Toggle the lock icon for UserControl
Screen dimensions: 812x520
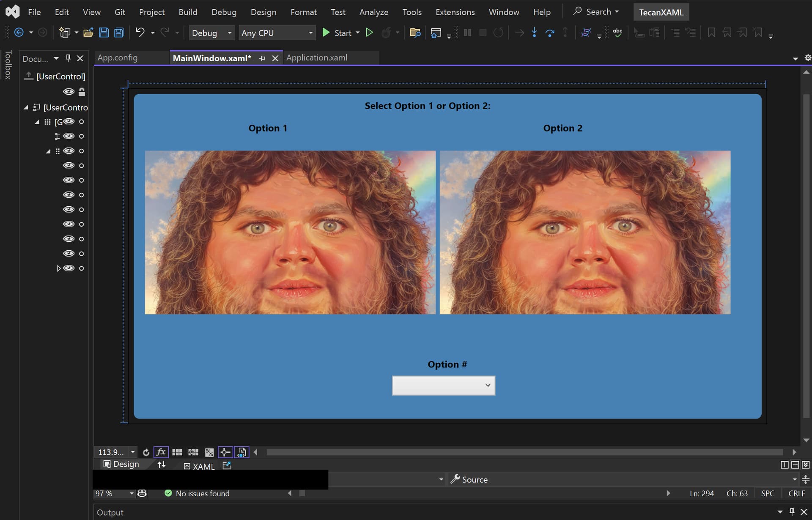pyautogui.click(x=82, y=92)
